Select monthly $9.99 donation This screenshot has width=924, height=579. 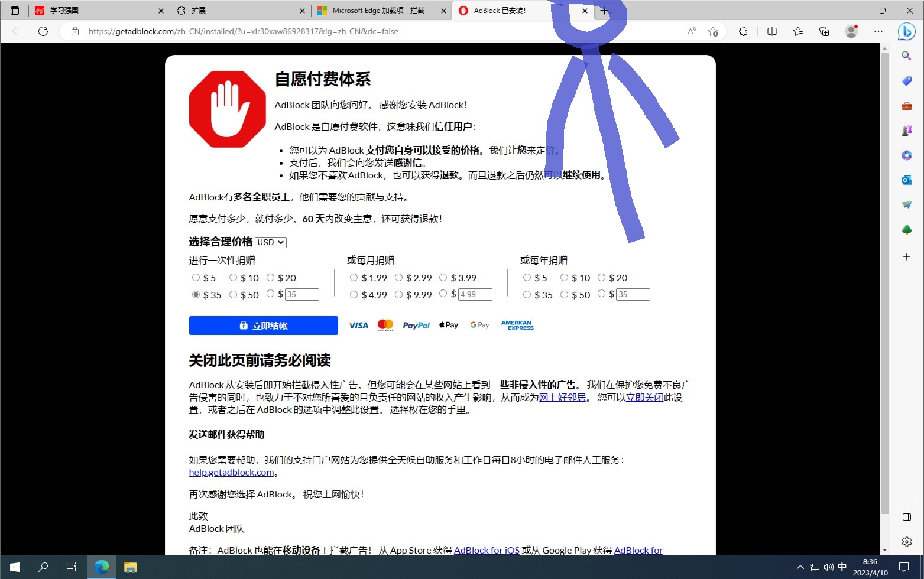pos(398,294)
